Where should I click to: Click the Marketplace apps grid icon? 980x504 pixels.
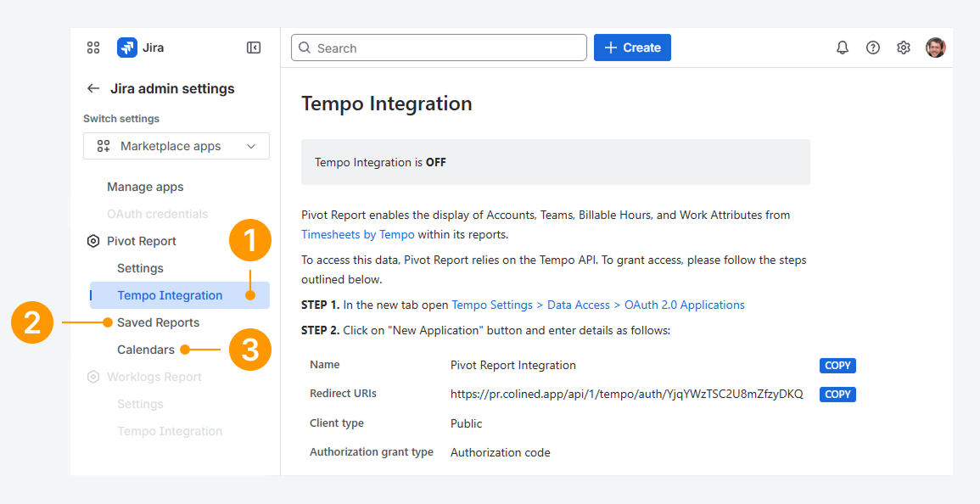[104, 146]
